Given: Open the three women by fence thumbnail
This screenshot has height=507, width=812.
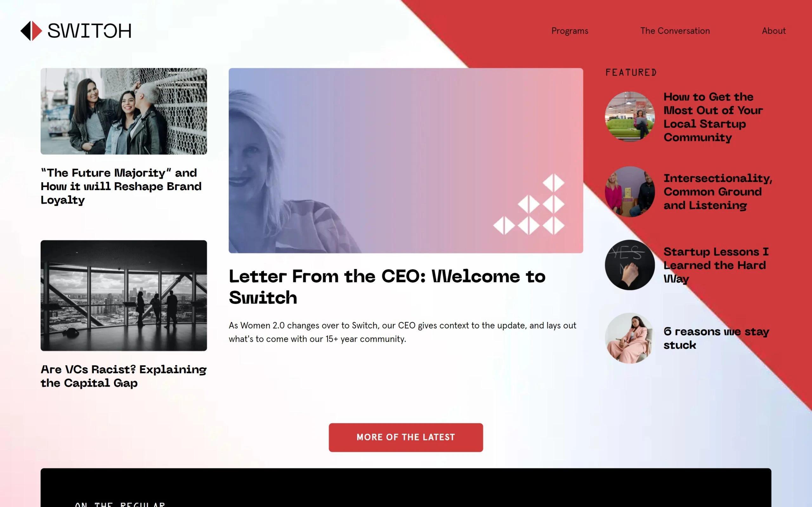Looking at the screenshot, I should coord(124,111).
